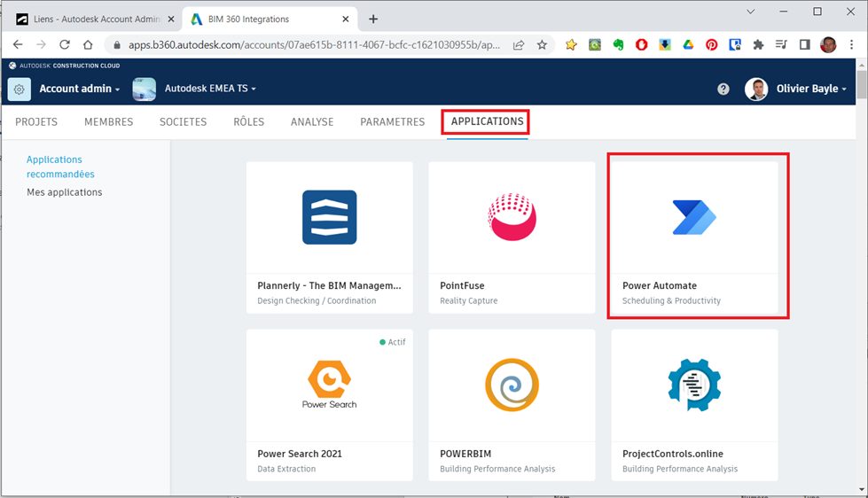Click the Design Checking / Coordination text
Viewport: 868px width, 498px height.
tap(317, 300)
